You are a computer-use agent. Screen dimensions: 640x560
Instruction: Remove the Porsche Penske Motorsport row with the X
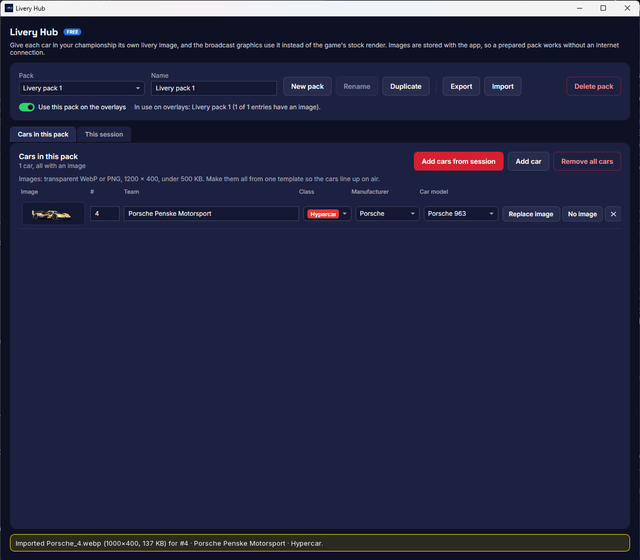pyautogui.click(x=613, y=214)
